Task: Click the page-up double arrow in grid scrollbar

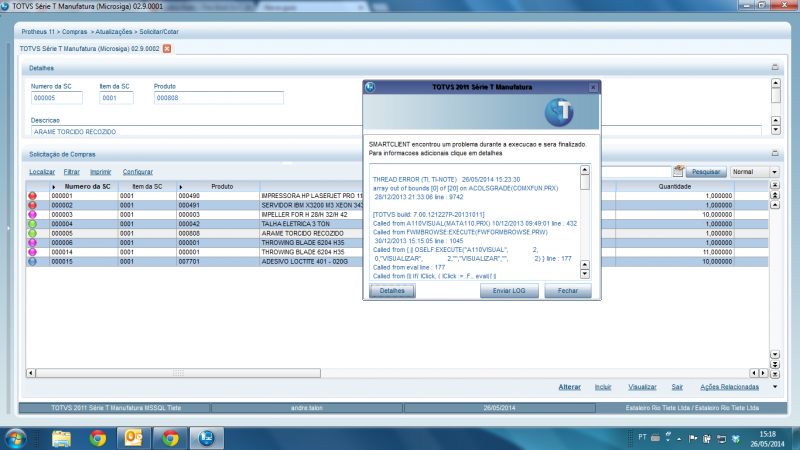Action: (775, 195)
